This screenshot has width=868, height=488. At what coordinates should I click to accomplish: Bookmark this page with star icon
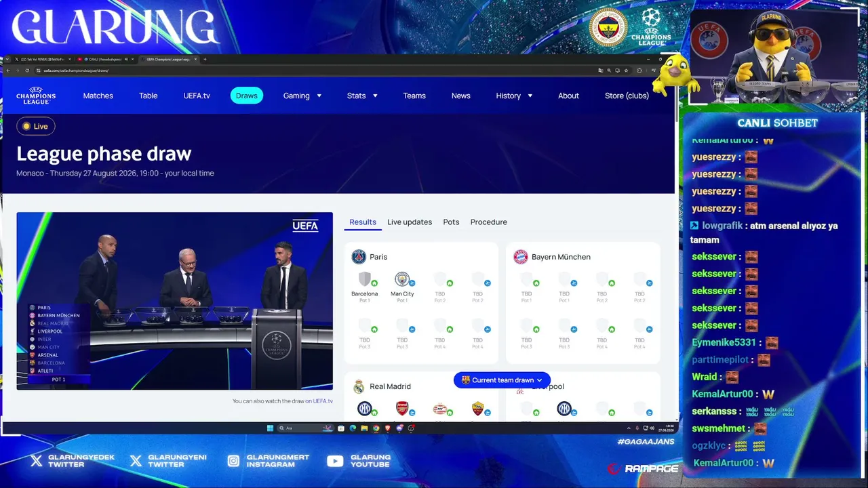626,70
